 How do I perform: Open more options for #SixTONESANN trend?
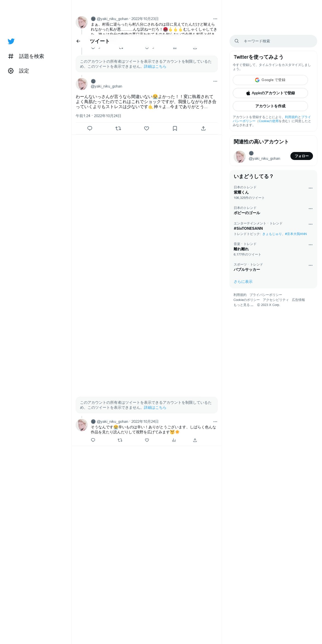click(310, 224)
